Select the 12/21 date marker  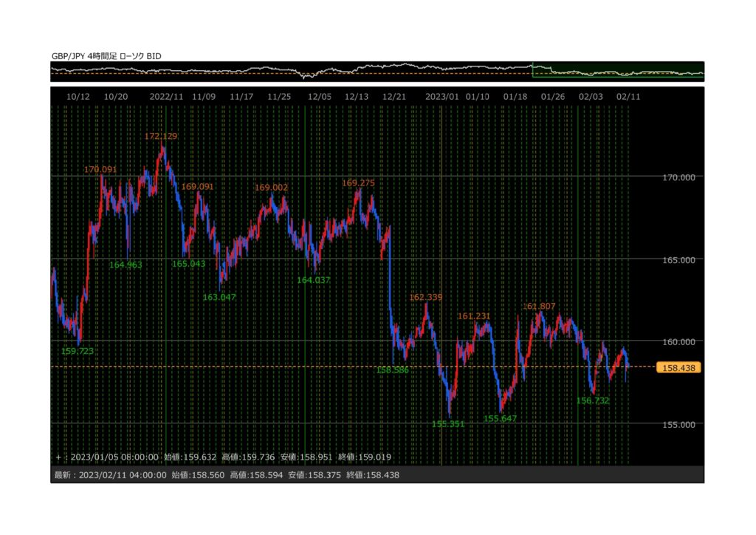394,97
